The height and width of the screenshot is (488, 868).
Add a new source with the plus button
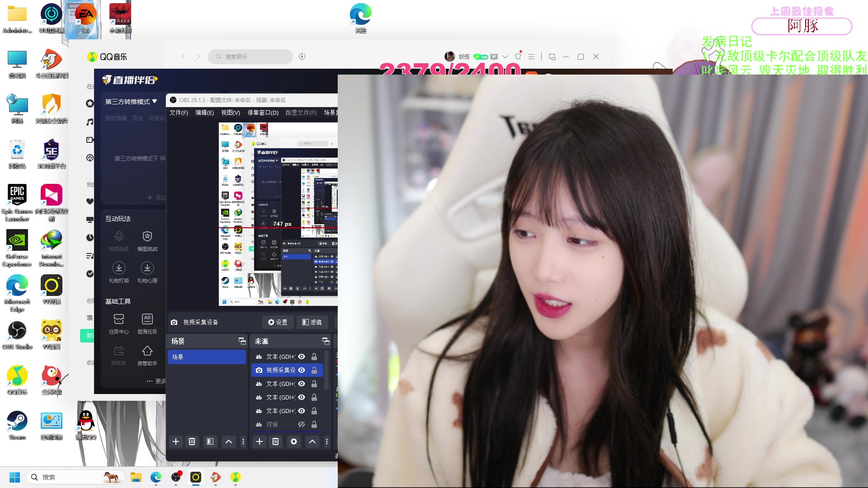(x=259, y=441)
